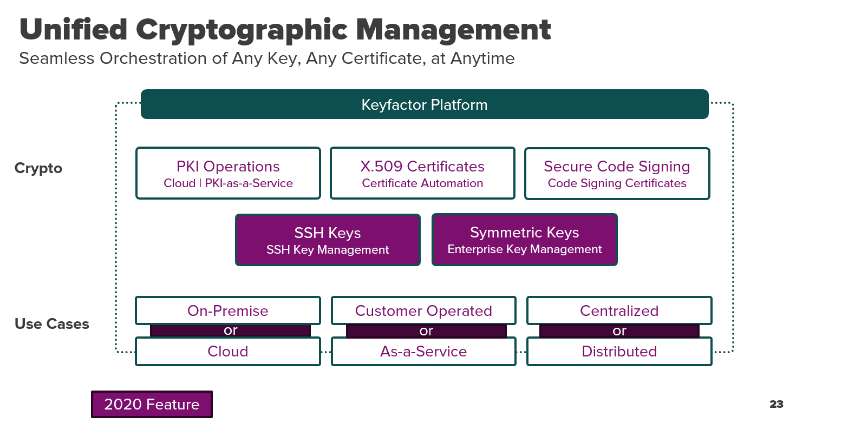Select the Seamless Orchestration subtitle text
This screenshot has width=868, height=423.
click(x=266, y=58)
